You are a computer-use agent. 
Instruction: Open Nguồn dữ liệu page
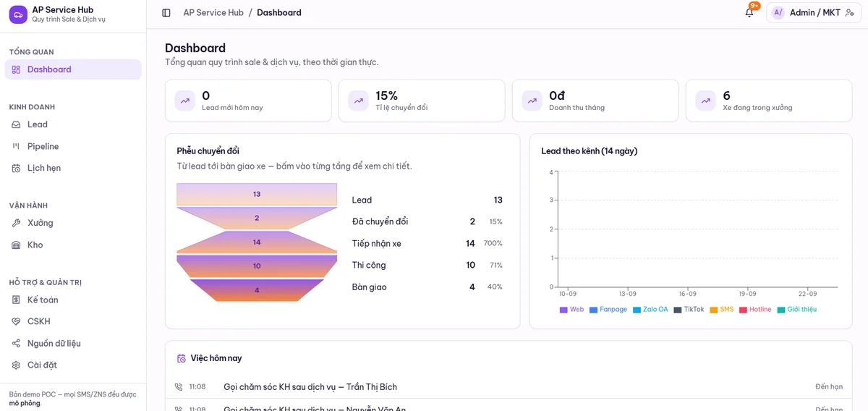[x=73, y=343]
